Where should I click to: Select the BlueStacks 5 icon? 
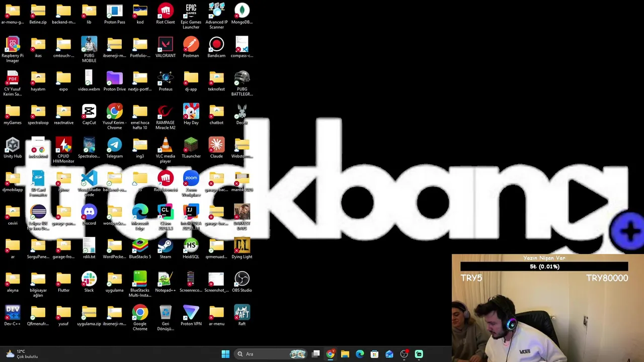[x=140, y=249]
